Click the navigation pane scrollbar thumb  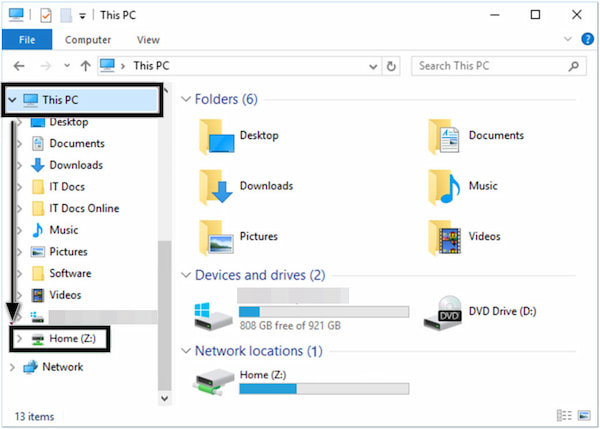[165, 316]
